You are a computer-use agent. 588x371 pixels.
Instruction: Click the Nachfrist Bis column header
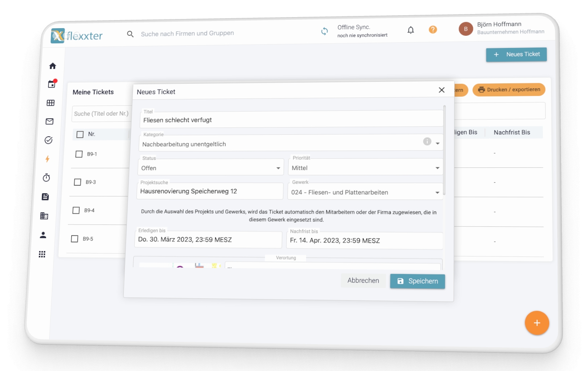512,132
